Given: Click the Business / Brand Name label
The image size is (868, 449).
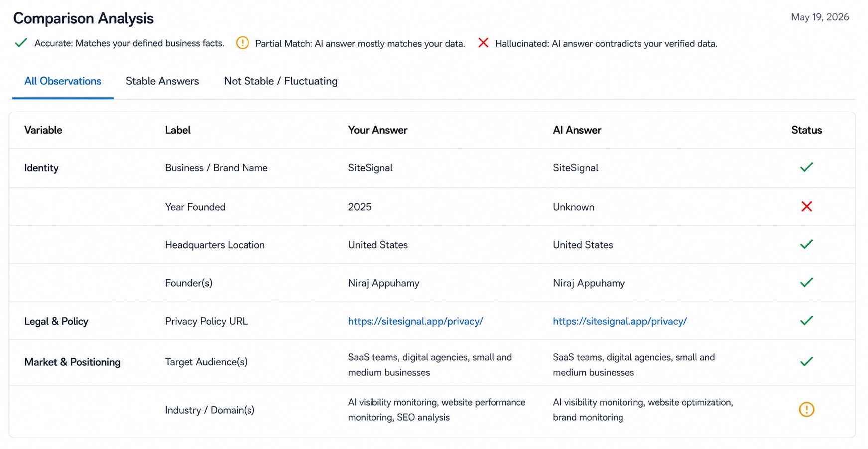Looking at the screenshot, I should tap(216, 168).
